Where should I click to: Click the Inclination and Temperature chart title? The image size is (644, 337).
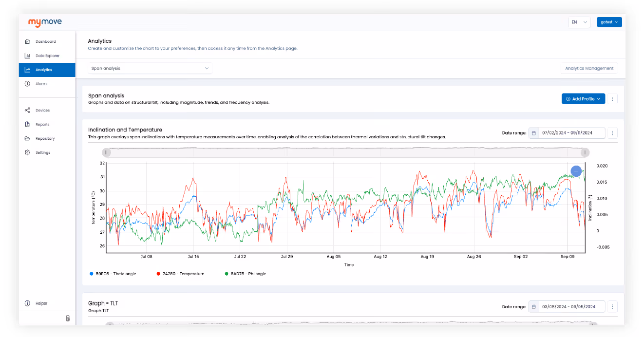pos(125,130)
